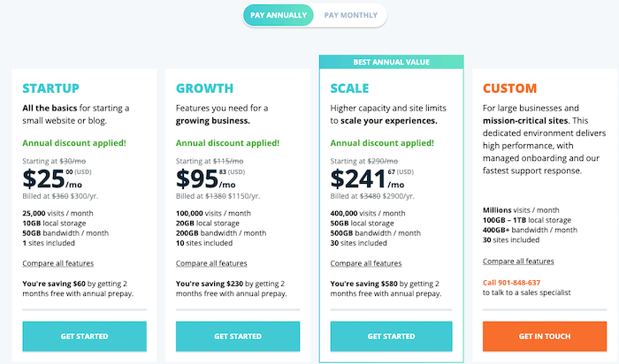This screenshot has height=364, width=619.
Task: Select the Startup plan heading
Action: (51, 88)
